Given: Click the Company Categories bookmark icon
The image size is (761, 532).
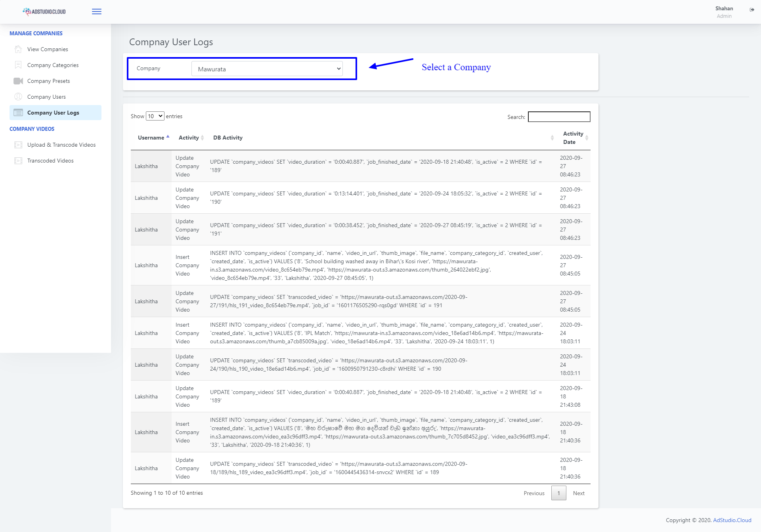Looking at the screenshot, I should pyautogui.click(x=18, y=65).
